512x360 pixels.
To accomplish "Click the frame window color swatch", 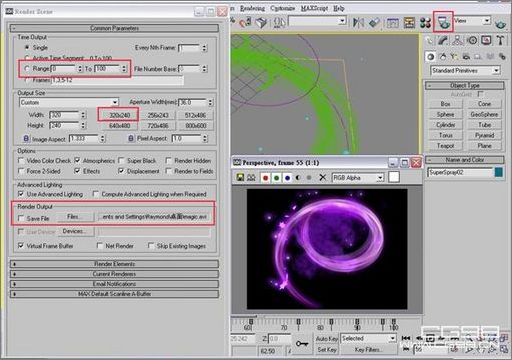I will pyautogui.click(x=394, y=177).
